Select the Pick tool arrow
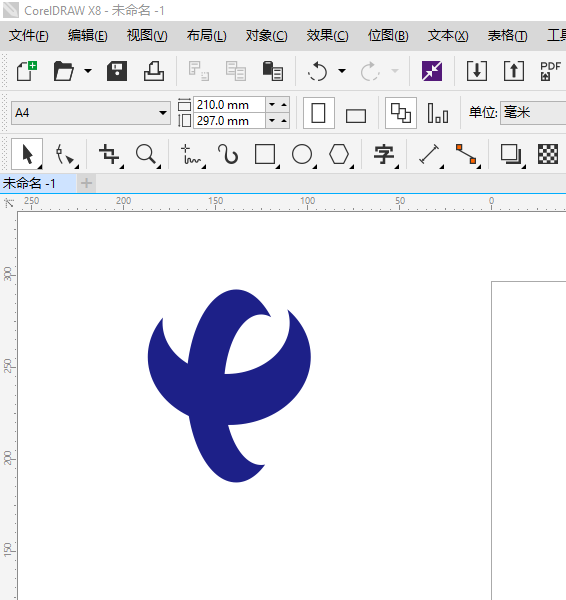The image size is (566, 600). tap(27, 155)
